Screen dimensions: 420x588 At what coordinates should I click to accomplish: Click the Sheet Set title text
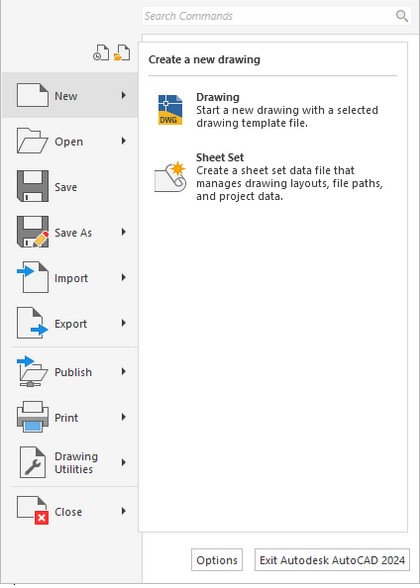(x=220, y=157)
